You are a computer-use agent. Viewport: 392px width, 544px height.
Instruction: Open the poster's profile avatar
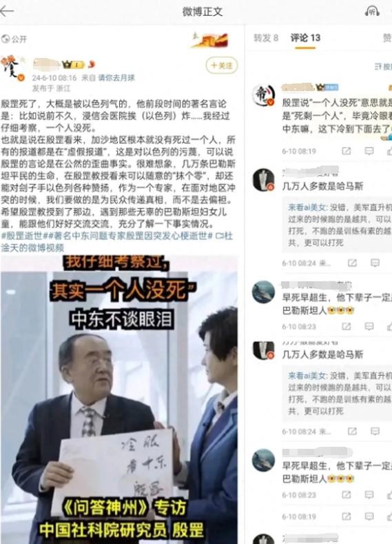(12, 68)
